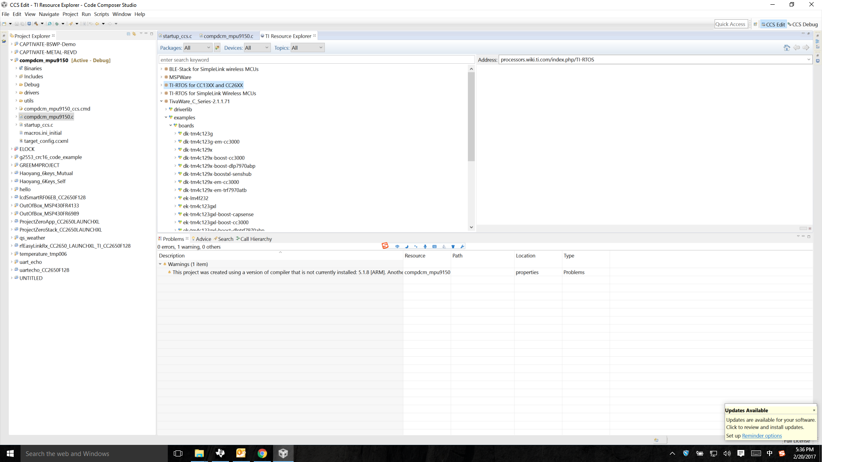Collapse the compdcm_mpu9150 project tree

(12, 60)
